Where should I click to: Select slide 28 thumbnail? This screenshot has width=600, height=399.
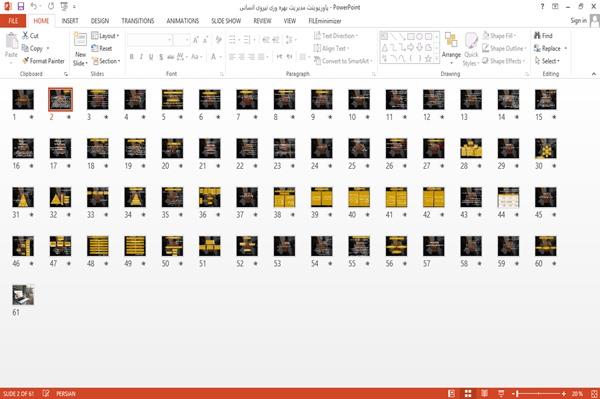tap(471, 148)
